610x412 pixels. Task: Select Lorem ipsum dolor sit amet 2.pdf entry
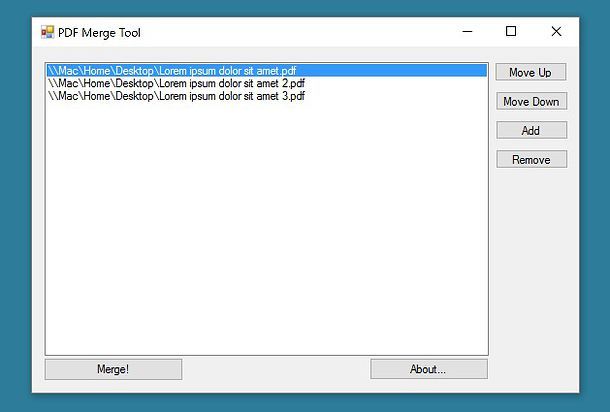pyautogui.click(x=266, y=83)
